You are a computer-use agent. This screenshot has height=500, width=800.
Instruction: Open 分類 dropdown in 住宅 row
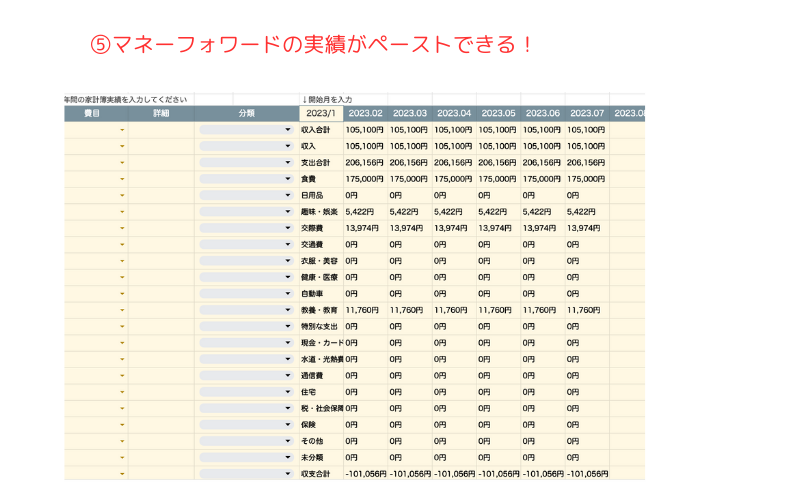(x=246, y=392)
